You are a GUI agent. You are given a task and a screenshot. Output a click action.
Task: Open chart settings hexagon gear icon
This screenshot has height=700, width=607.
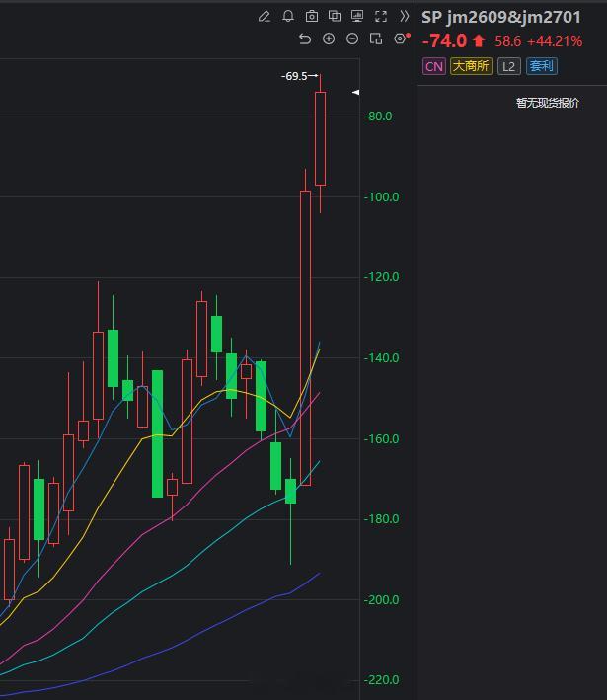point(400,39)
